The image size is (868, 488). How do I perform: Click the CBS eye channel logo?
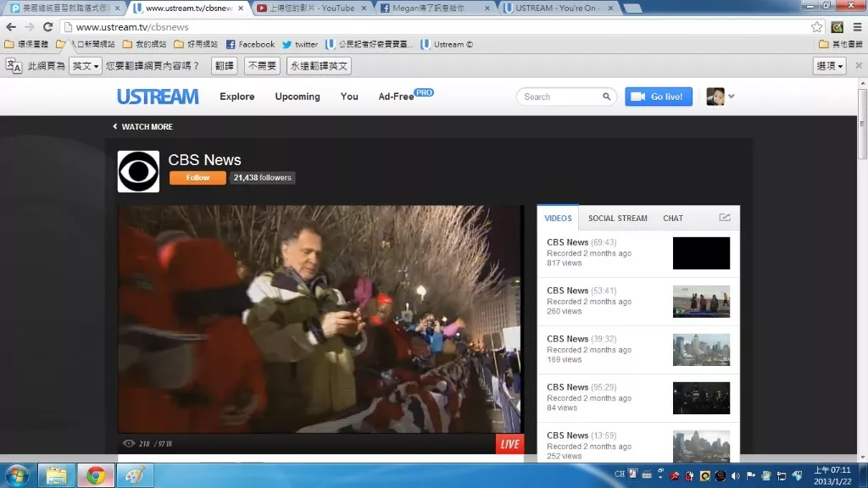138,171
